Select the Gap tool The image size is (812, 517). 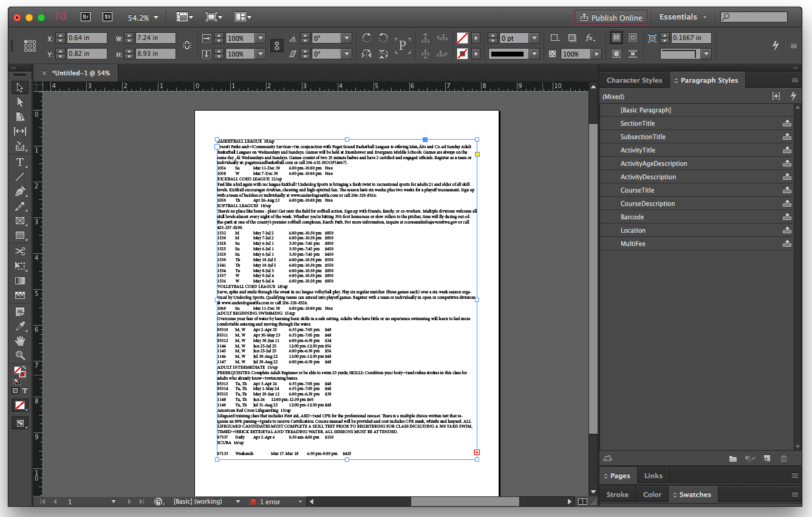click(20, 131)
